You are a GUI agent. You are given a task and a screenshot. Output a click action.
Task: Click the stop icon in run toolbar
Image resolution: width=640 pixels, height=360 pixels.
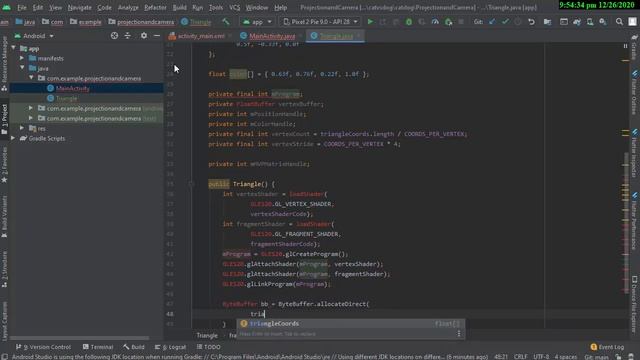tap(461, 22)
